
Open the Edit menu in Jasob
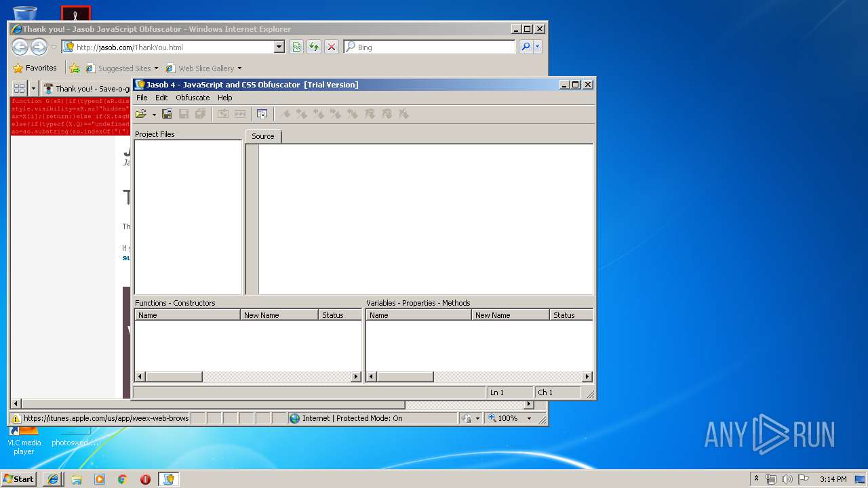[161, 98]
